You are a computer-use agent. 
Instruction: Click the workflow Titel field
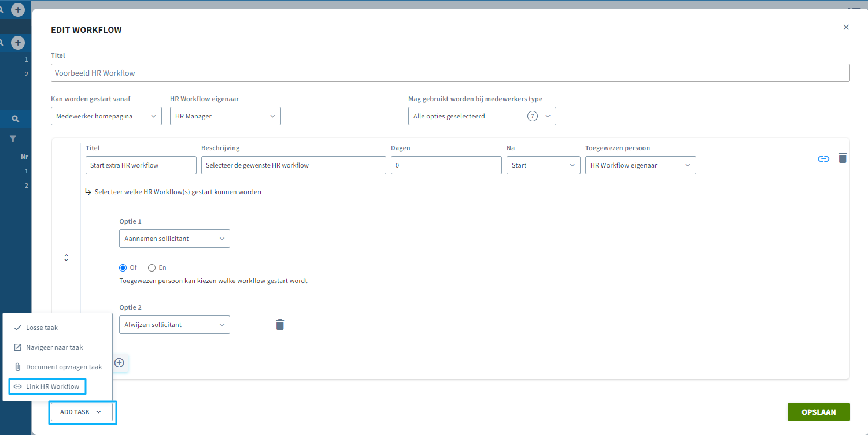pos(450,73)
